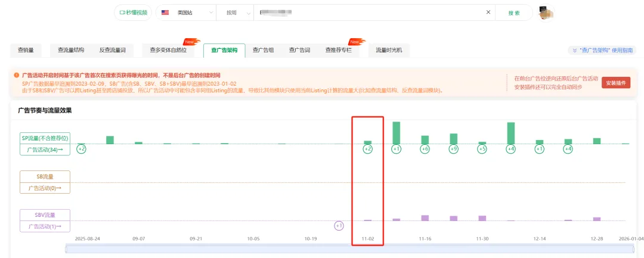This screenshot has height=258, width=644.
Task: Click the SB流量 legend label
Action: coord(45,177)
